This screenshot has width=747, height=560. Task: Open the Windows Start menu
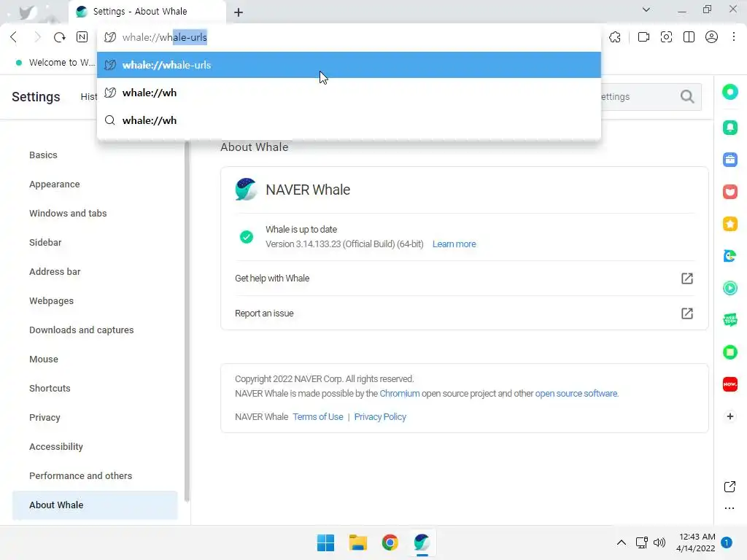click(326, 542)
